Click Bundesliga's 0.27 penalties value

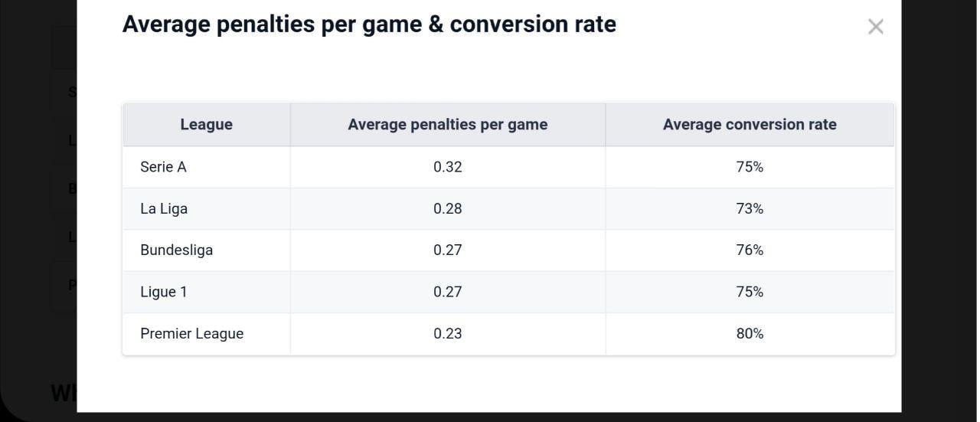click(447, 250)
